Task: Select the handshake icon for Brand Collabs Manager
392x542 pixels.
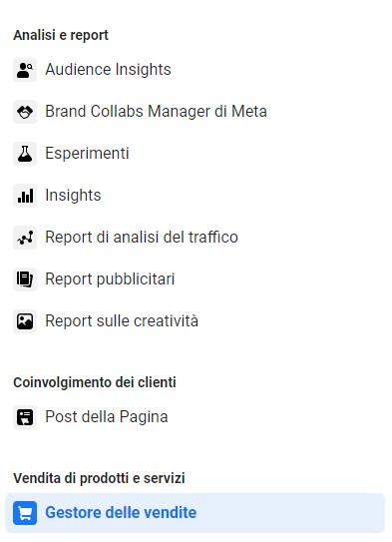Action: pos(25,112)
